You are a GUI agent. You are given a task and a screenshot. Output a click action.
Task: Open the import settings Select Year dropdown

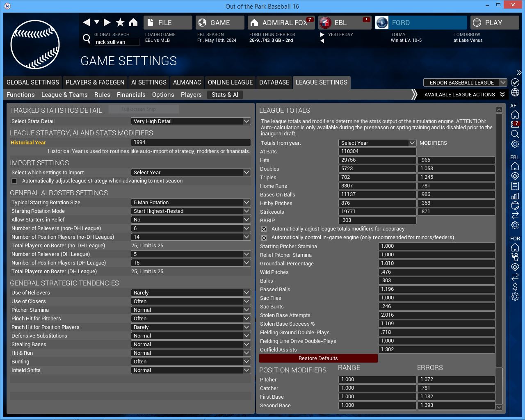[191, 173]
